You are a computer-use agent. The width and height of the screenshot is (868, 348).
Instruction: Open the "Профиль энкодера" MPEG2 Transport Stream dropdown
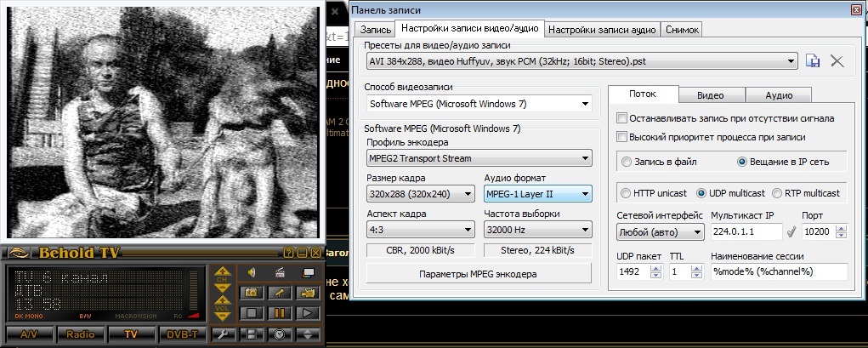coord(479,158)
